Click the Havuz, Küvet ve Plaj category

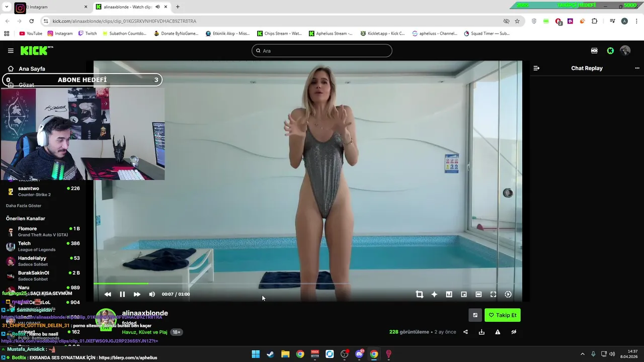(144, 332)
